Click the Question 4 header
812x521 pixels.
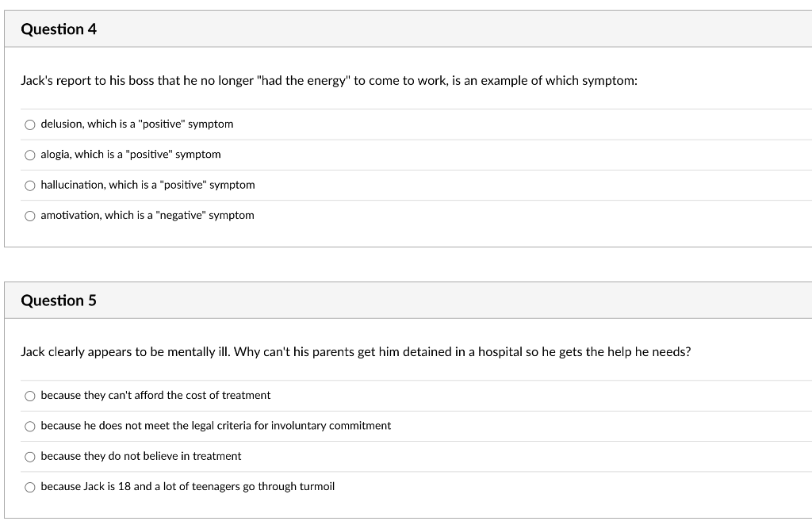(59, 29)
